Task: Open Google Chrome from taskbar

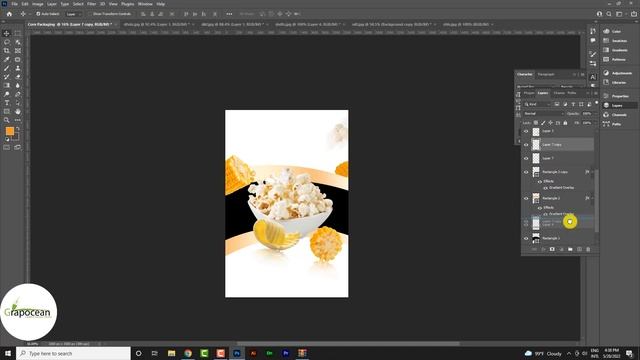Action: pyautogui.click(x=188, y=353)
